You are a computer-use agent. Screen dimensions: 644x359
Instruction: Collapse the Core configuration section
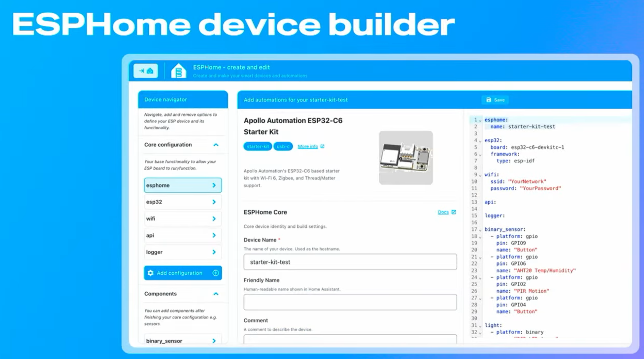click(x=216, y=145)
